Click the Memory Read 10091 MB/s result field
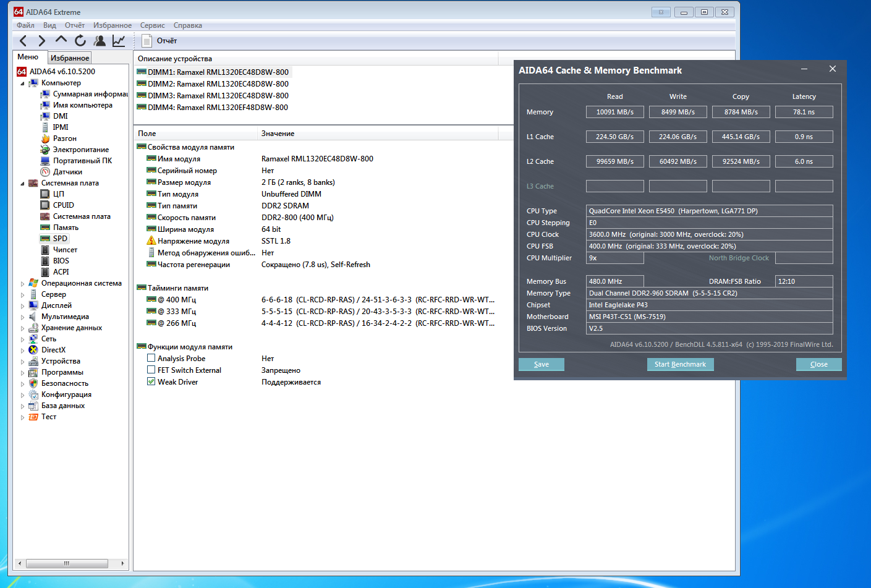The image size is (871, 588). [615, 112]
